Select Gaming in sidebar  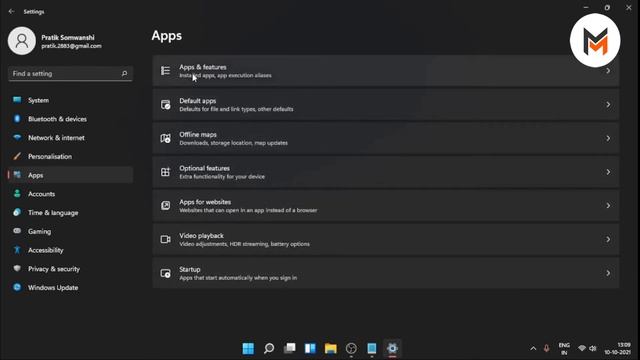tap(70, 231)
